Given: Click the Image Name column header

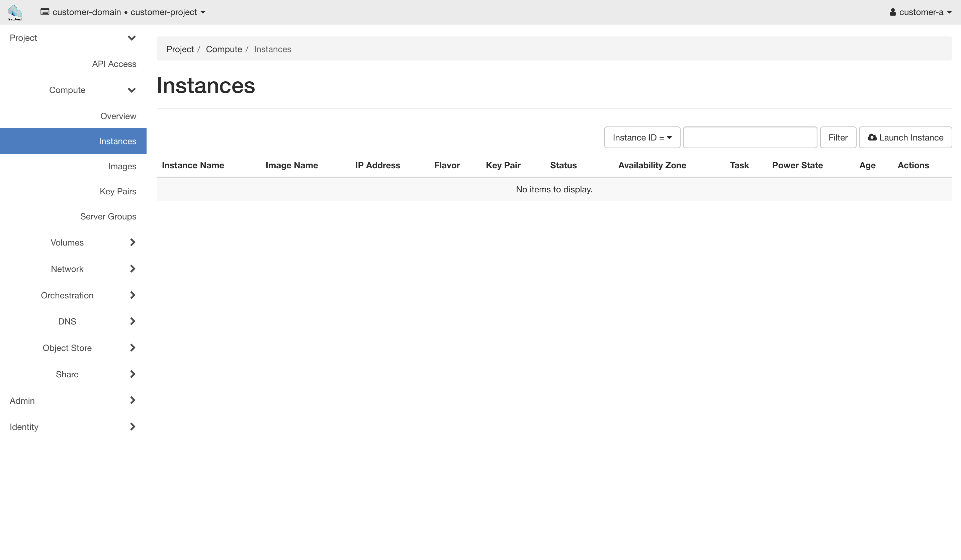Looking at the screenshot, I should [292, 166].
